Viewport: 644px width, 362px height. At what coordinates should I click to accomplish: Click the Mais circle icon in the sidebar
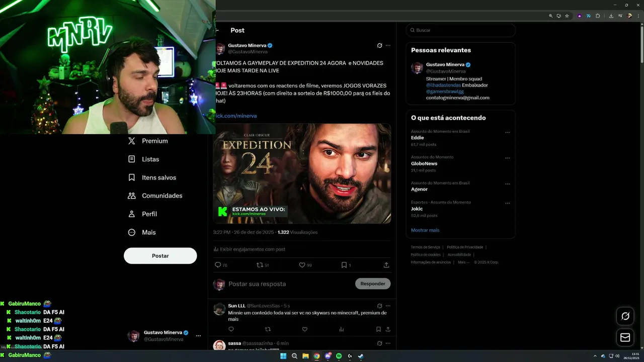(131, 232)
